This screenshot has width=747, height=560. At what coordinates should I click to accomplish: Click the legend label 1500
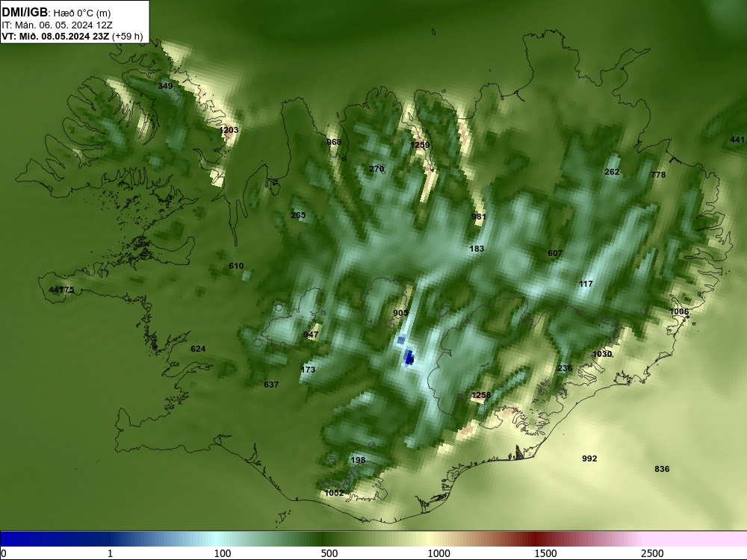[x=545, y=553]
